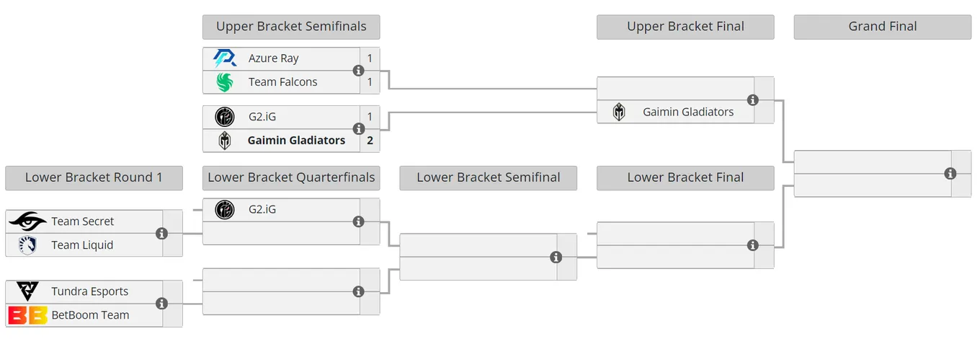The width and height of the screenshot is (980, 339).
Task: Click the Grand Final match info icon
Action: [x=950, y=174]
